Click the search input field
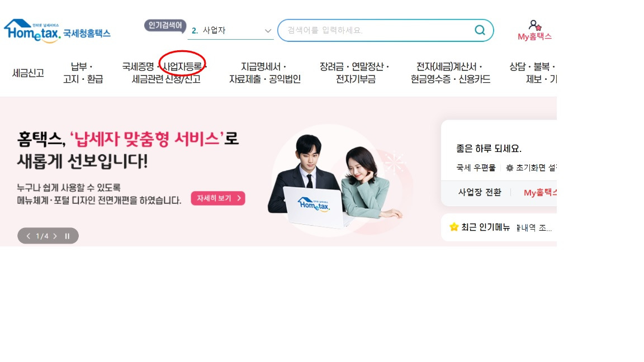 pyautogui.click(x=378, y=30)
